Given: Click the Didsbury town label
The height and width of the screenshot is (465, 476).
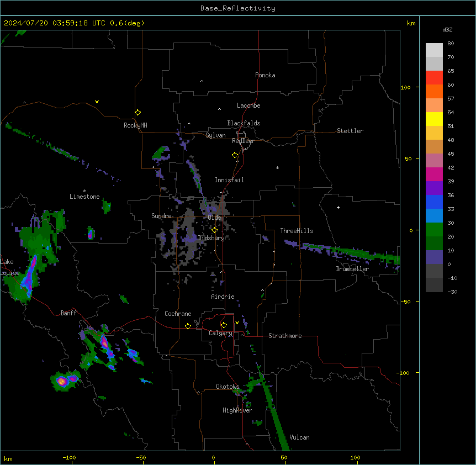Looking at the screenshot, I should click(x=211, y=238).
